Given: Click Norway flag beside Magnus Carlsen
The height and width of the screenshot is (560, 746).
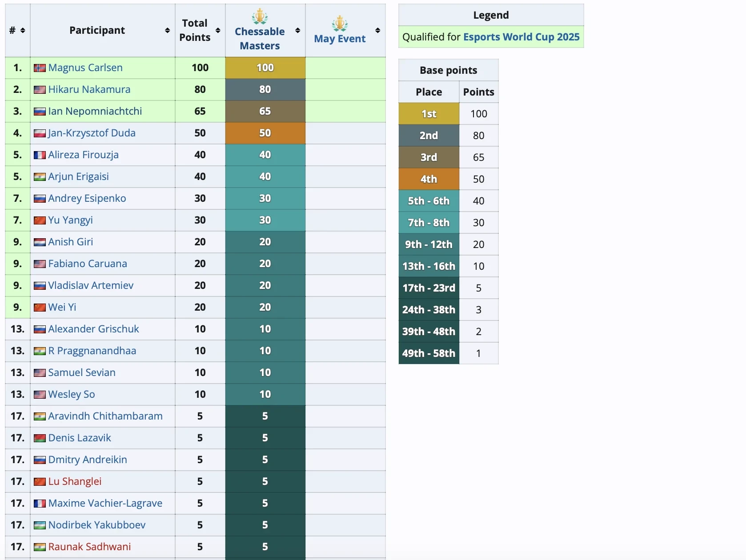Looking at the screenshot, I should (x=40, y=68).
